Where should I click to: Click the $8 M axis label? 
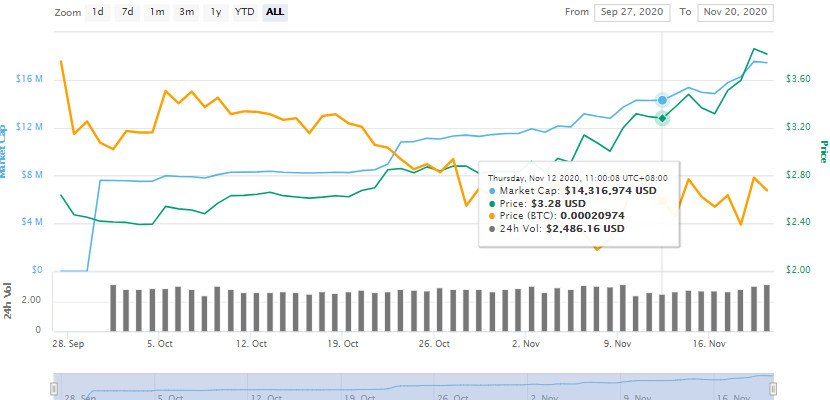point(32,175)
